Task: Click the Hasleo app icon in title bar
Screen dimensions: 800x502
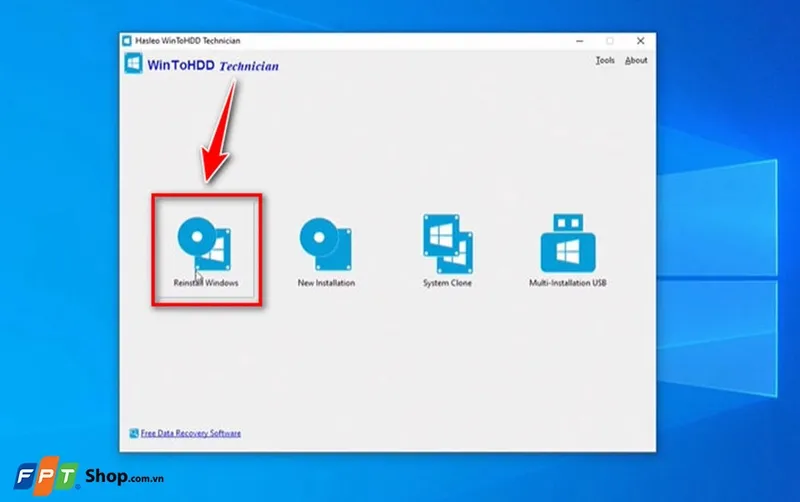Action: [127, 40]
